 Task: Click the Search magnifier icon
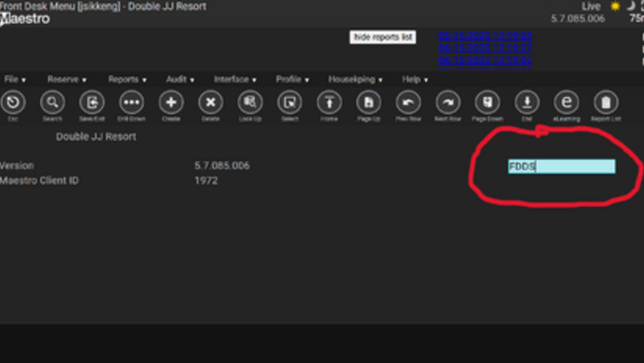pyautogui.click(x=53, y=102)
